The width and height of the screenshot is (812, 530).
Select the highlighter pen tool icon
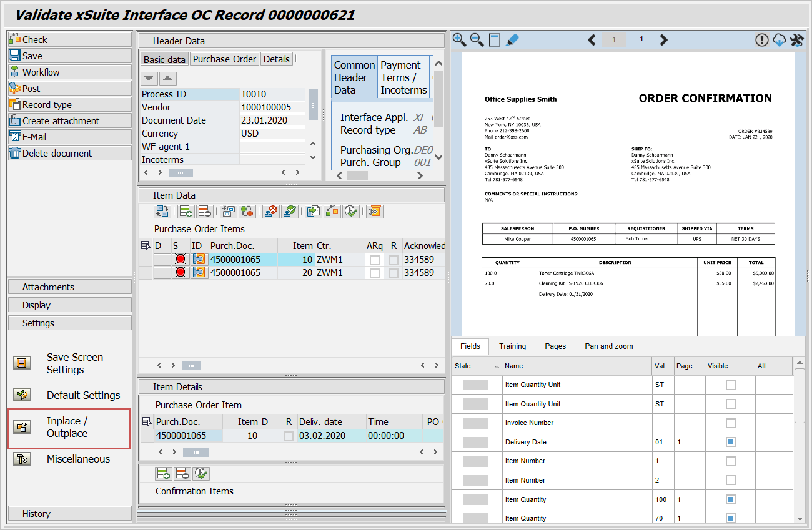[x=512, y=40]
